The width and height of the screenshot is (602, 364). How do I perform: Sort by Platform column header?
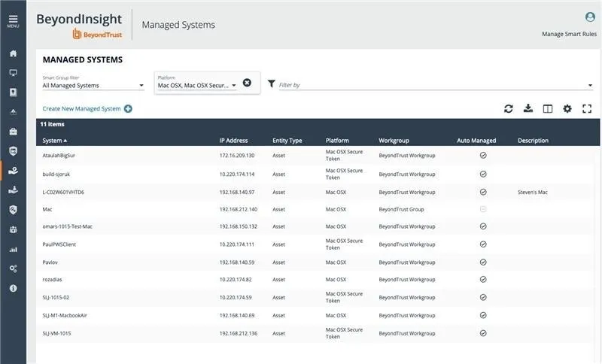337,141
